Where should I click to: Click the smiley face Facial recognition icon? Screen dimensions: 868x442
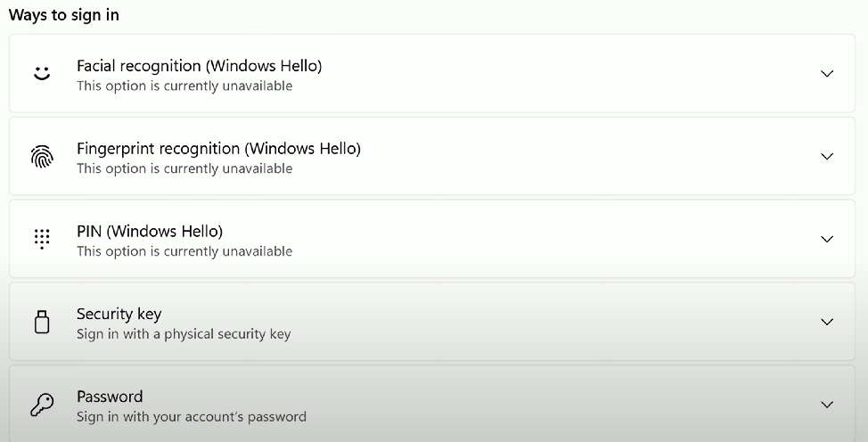(42, 73)
